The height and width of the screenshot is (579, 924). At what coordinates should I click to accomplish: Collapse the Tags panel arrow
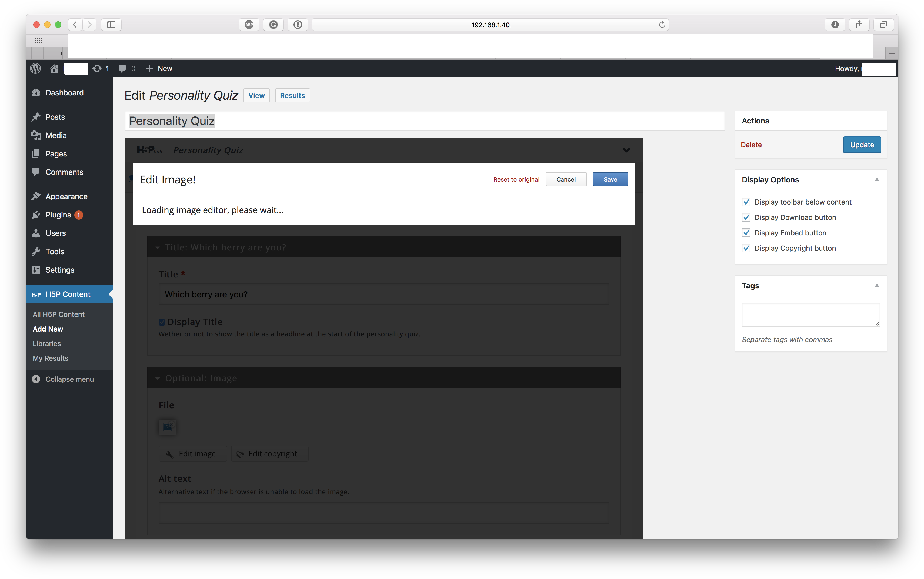[x=876, y=285]
